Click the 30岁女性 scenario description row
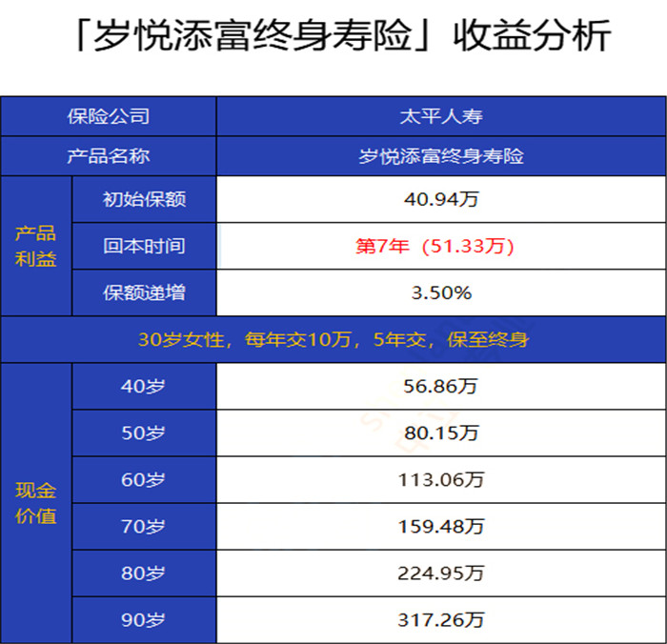The height and width of the screenshot is (644, 667). click(333, 339)
